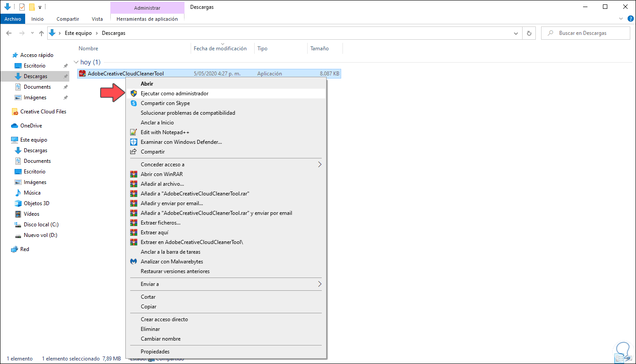Click the Malwarebytes icon in context menu
636x364 pixels.
[134, 262]
